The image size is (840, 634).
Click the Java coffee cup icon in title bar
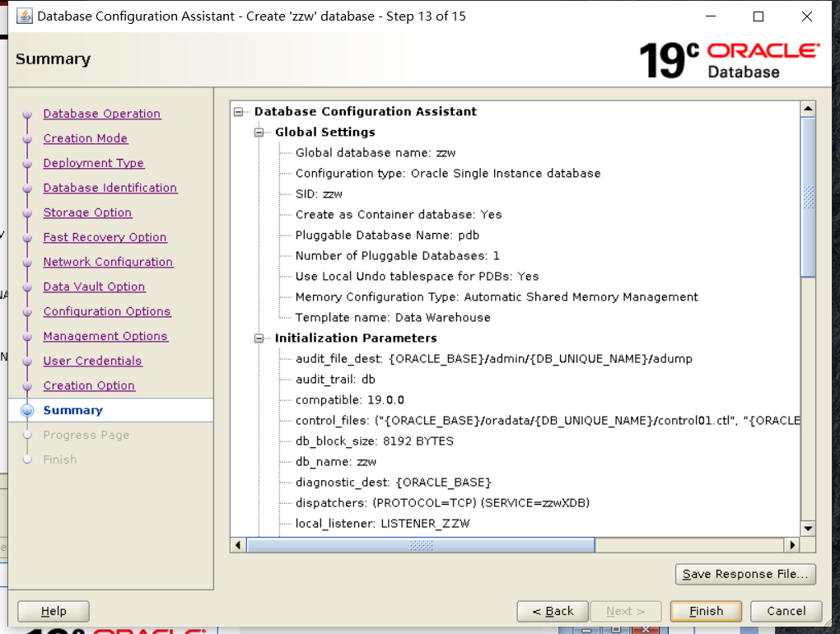point(22,16)
